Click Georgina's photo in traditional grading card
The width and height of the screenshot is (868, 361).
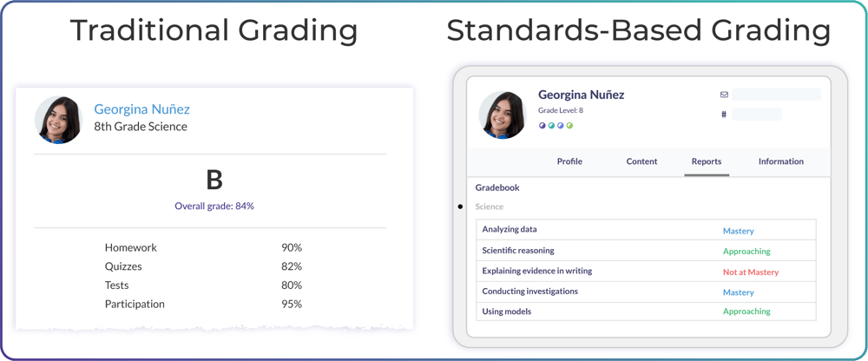click(59, 119)
